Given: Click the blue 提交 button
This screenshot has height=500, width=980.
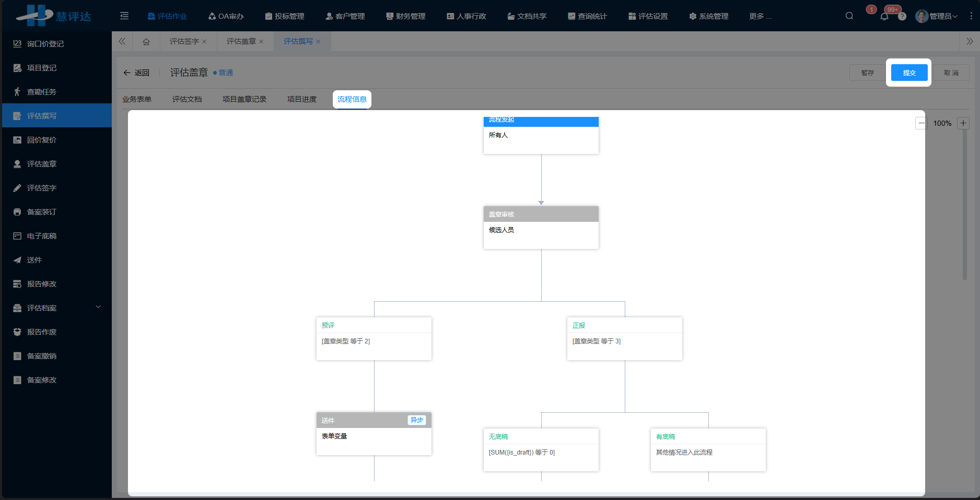Looking at the screenshot, I should (x=909, y=73).
